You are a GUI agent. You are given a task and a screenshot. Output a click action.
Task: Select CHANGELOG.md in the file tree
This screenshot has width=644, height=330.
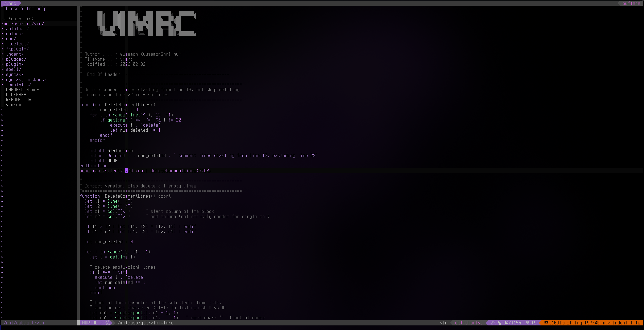(x=22, y=90)
